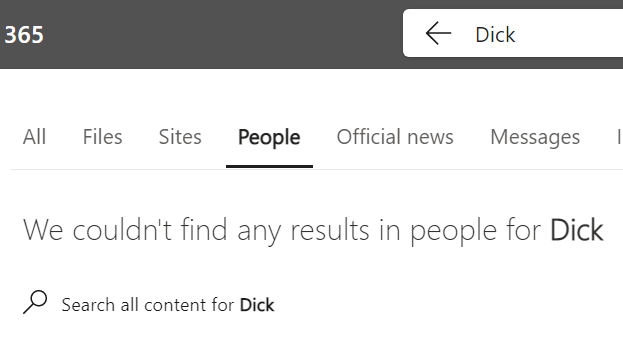Switch to the All results tab
This screenshot has width=623, height=360.
point(34,137)
